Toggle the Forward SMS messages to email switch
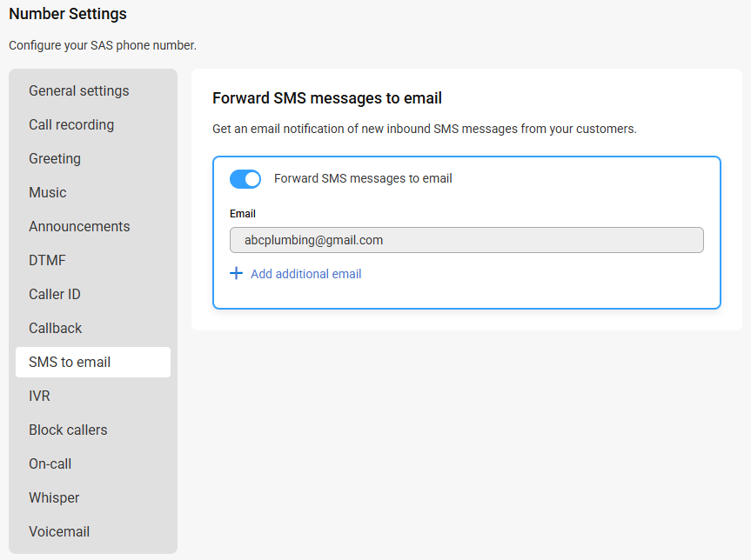The width and height of the screenshot is (751, 560). pos(245,179)
